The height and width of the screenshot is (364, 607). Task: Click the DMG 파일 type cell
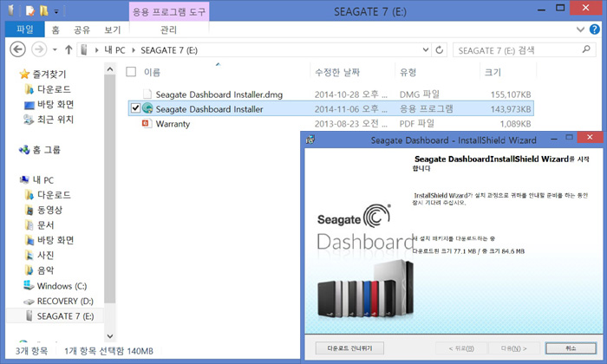coord(419,94)
